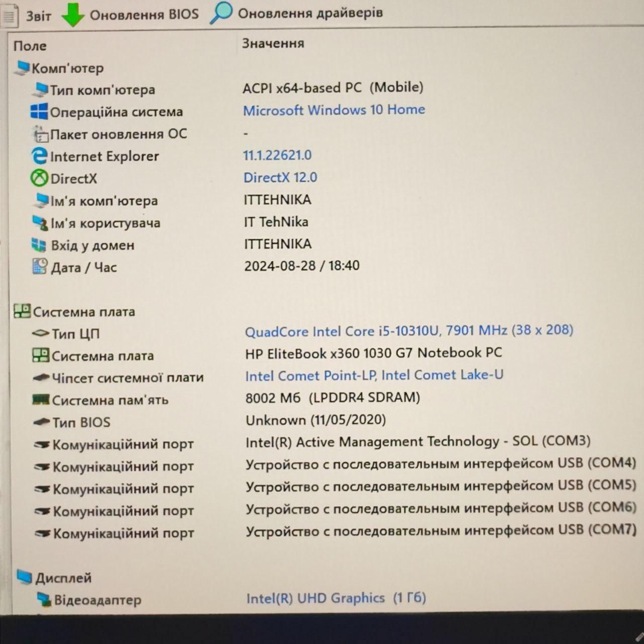Select the Операційна система field label

116,112
